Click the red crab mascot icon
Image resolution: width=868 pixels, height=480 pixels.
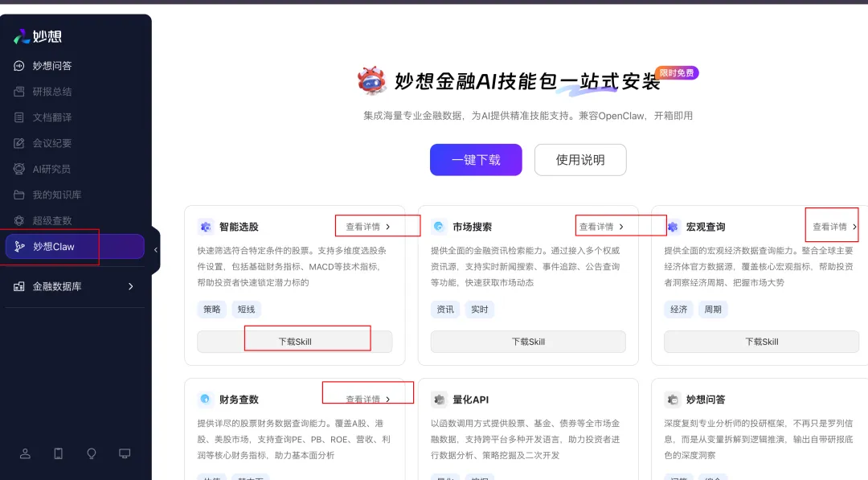pos(371,80)
